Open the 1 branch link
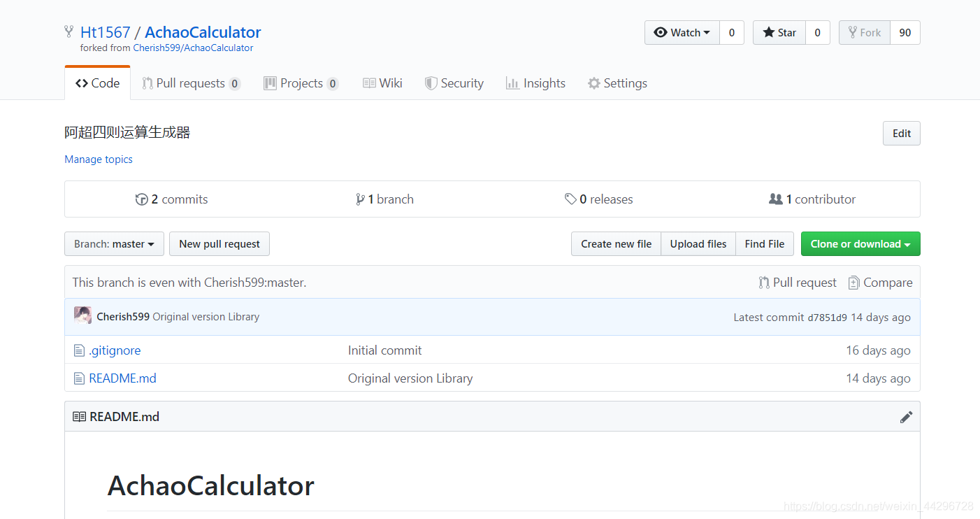This screenshot has height=519, width=980. tap(385, 199)
